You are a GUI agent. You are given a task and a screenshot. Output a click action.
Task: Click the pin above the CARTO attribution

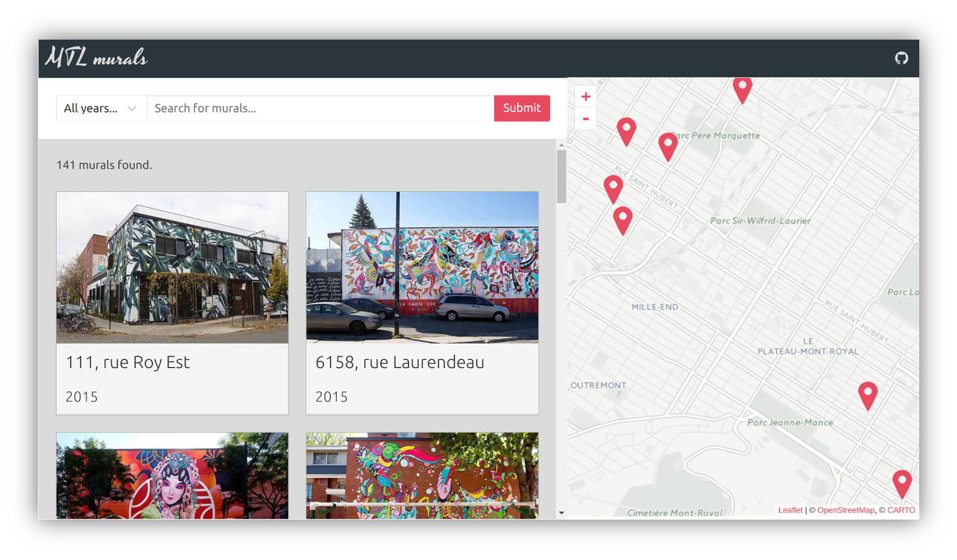[x=902, y=484]
